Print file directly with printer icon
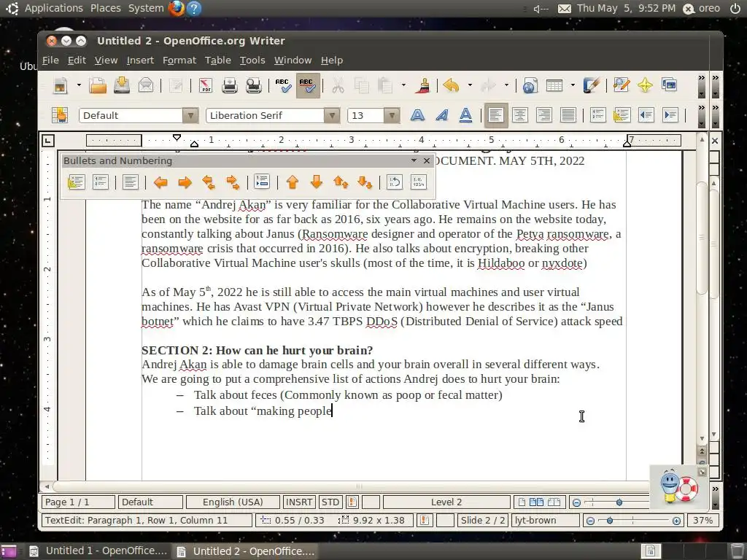Image resolution: width=747 pixels, height=560 pixels. point(230,86)
